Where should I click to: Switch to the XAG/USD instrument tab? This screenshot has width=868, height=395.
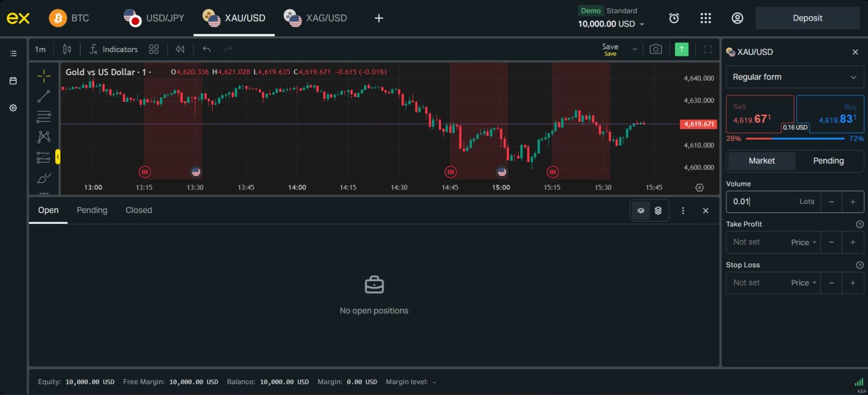point(316,18)
